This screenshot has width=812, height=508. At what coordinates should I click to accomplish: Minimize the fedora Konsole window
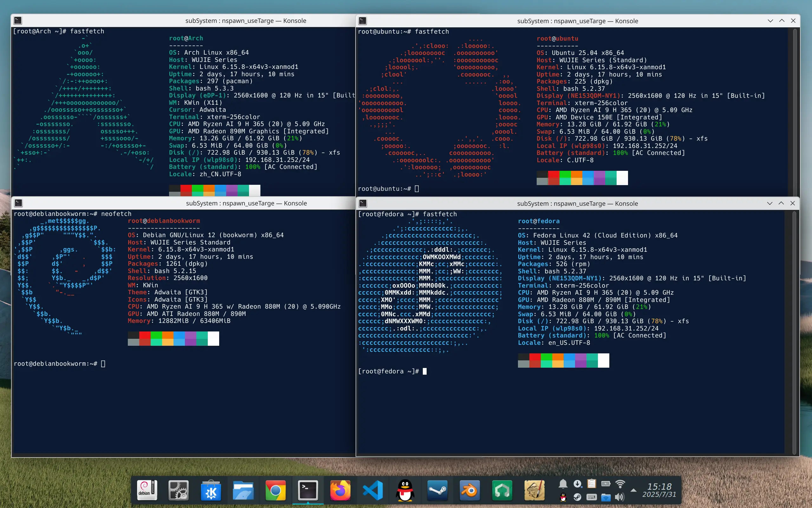point(770,203)
